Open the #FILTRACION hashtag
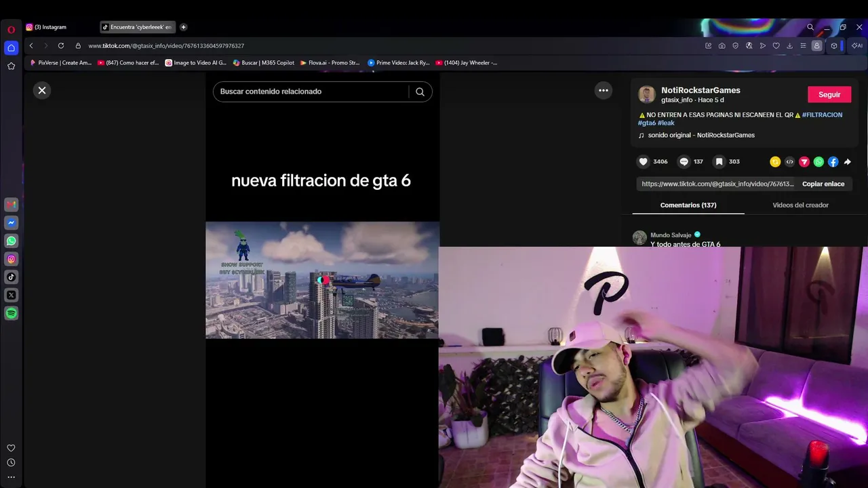The width and height of the screenshot is (868, 488). 822,115
